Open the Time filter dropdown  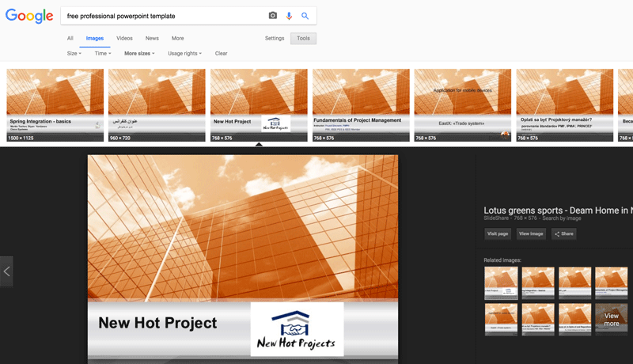point(102,54)
